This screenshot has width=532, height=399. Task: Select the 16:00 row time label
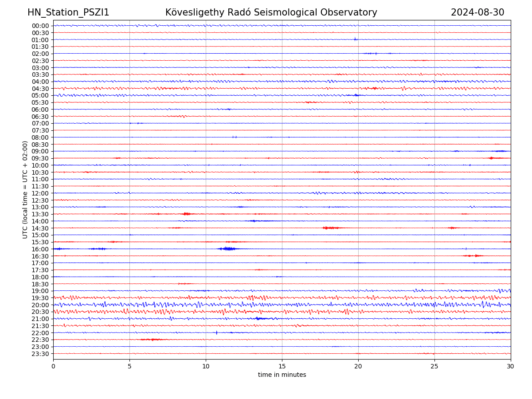tap(40, 249)
